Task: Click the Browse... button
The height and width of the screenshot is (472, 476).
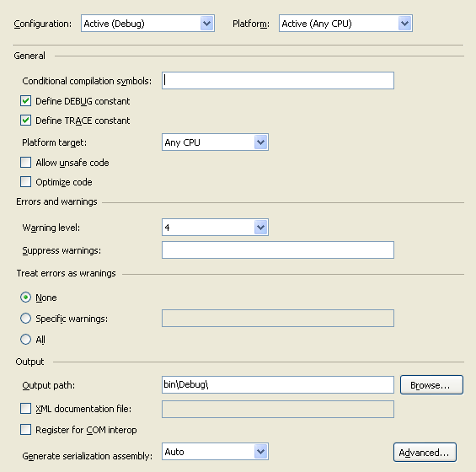Action: (431, 385)
